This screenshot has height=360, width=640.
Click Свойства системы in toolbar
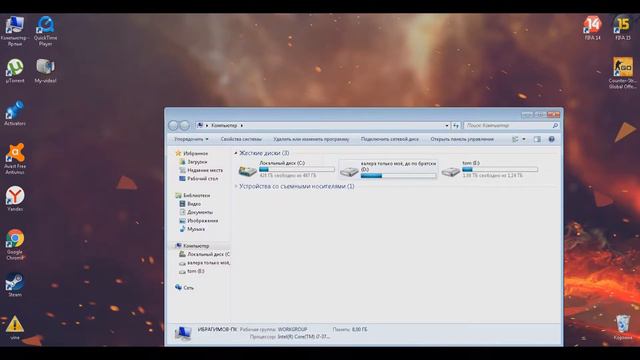click(x=241, y=140)
